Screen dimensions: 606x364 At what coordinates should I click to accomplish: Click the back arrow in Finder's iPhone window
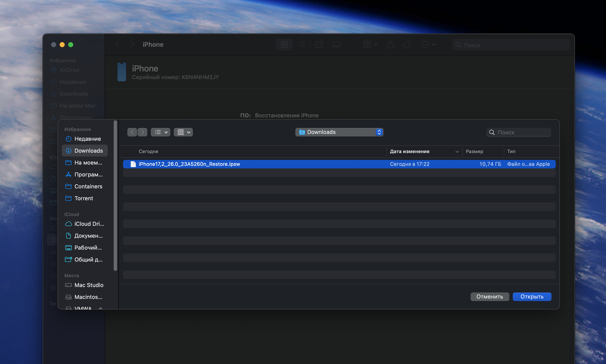pyautogui.click(x=117, y=44)
